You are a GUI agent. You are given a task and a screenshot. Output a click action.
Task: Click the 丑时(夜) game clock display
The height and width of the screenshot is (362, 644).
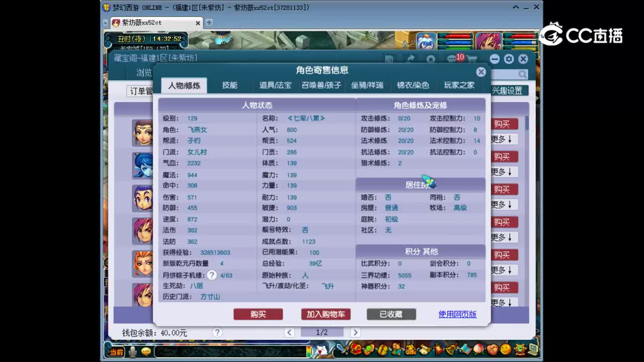tap(145, 39)
